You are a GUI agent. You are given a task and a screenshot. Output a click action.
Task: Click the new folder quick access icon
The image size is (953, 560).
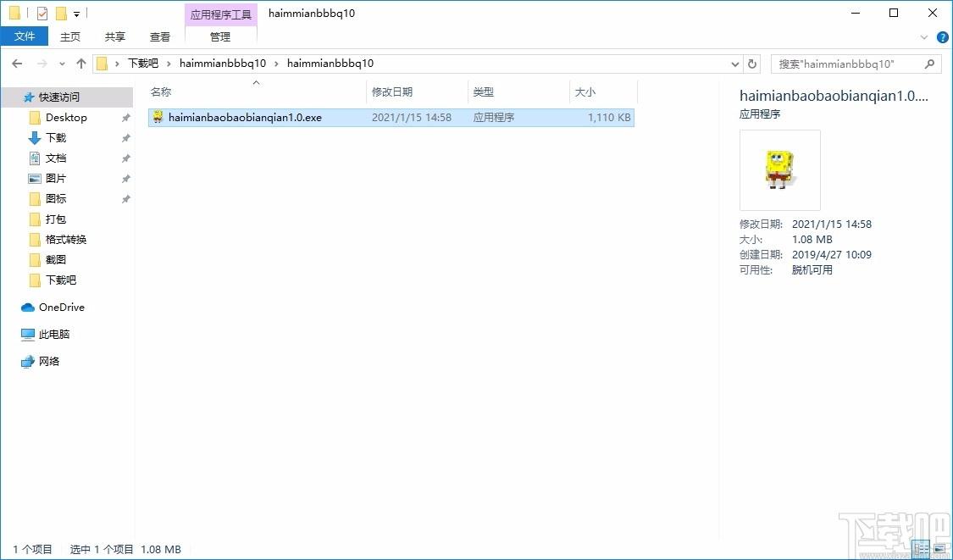[61, 13]
